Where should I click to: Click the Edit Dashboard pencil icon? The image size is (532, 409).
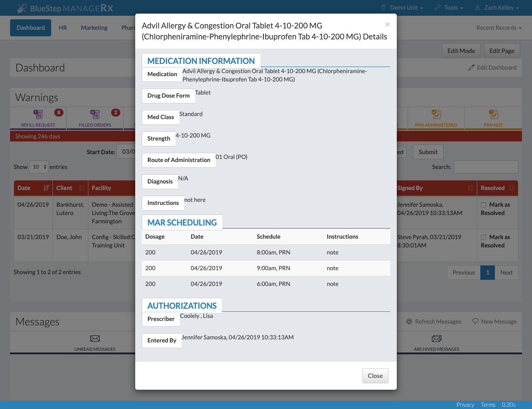click(x=471, y=67)
